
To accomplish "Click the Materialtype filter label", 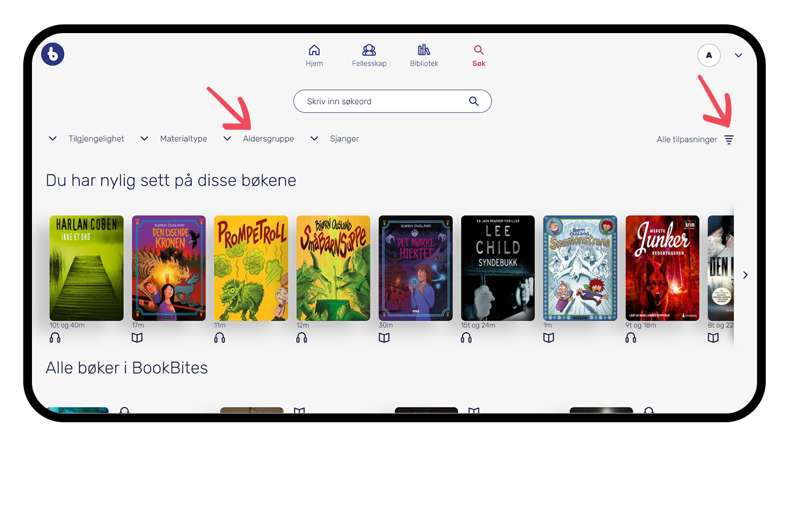I will (x=184, y=139).
